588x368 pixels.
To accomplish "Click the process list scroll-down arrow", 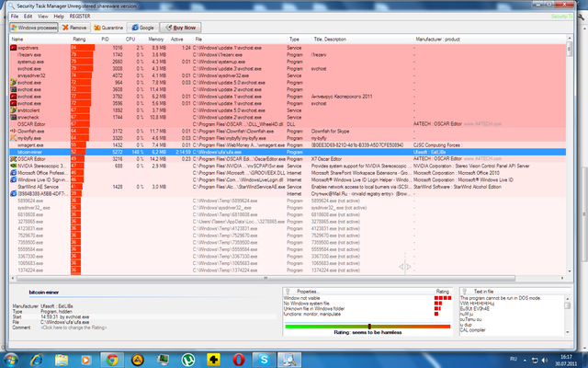I will click(570, 271).
